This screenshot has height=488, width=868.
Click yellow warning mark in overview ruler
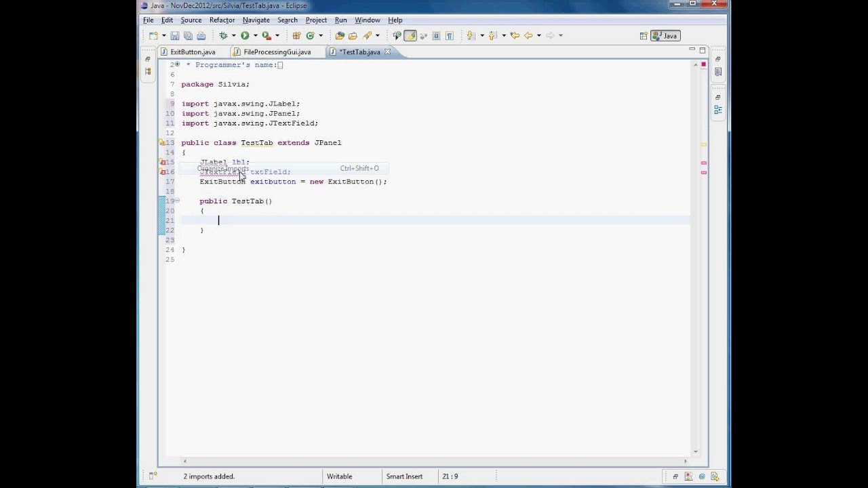[703, 144]
